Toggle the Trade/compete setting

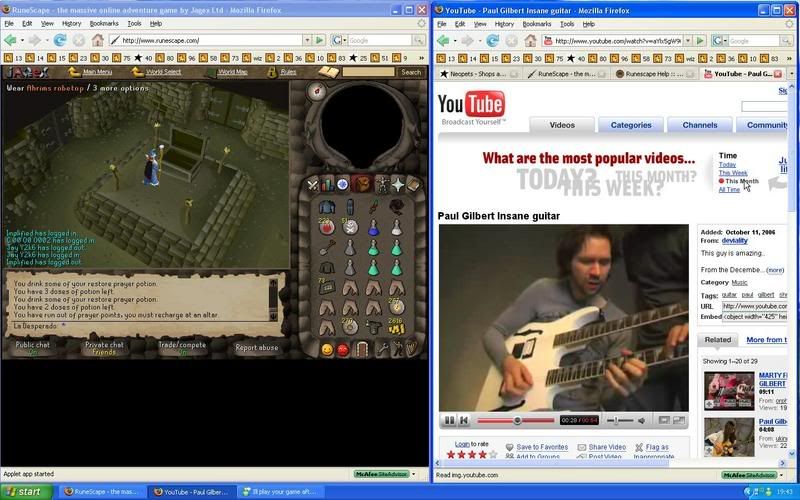(x=182, y=347)
